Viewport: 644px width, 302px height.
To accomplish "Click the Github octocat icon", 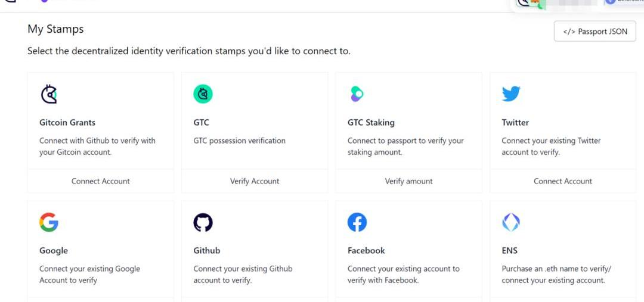I will (203, 222).
